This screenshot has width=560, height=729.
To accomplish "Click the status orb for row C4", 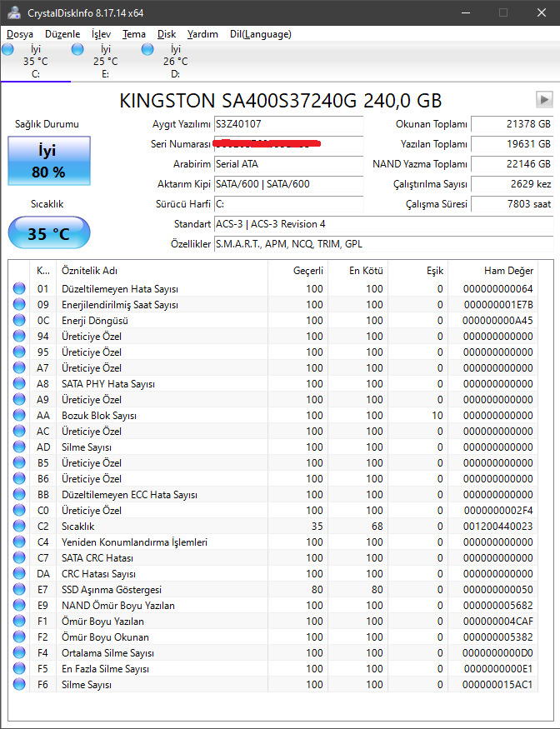I will coord(19,542).
